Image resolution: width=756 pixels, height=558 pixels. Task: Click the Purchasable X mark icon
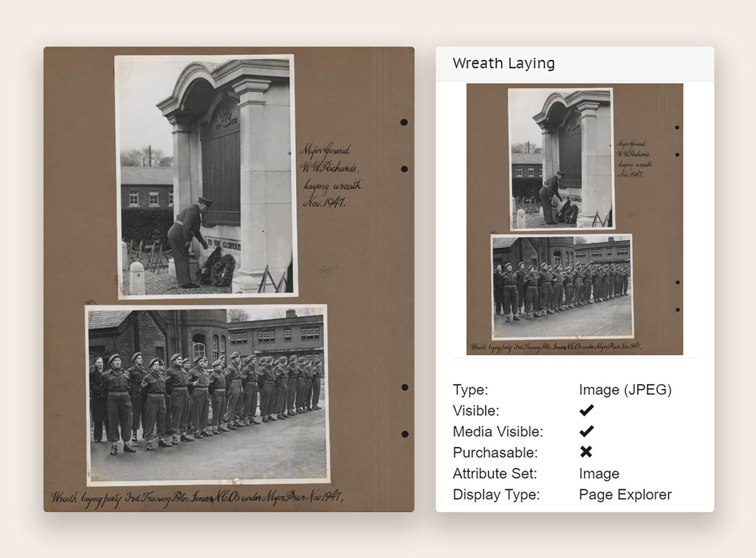click(587, 452)
